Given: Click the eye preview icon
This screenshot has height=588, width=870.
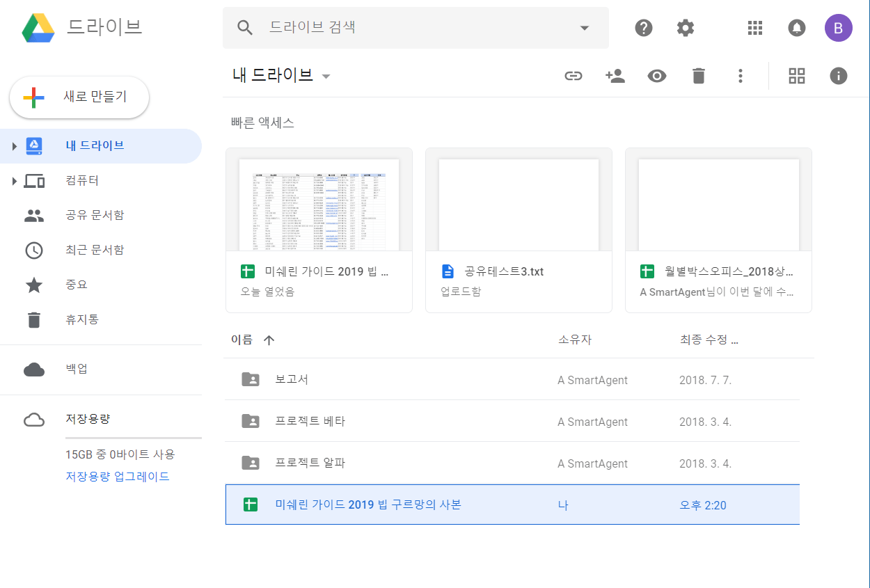Looking at the screenshot, I should point(657,76).
